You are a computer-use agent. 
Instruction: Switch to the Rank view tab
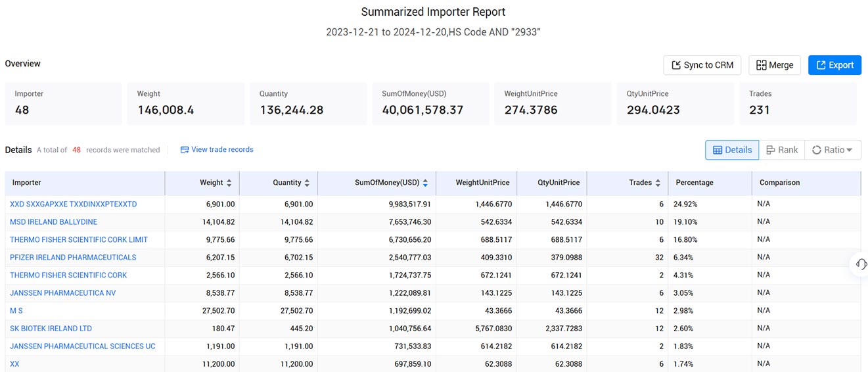coord(782,150)
